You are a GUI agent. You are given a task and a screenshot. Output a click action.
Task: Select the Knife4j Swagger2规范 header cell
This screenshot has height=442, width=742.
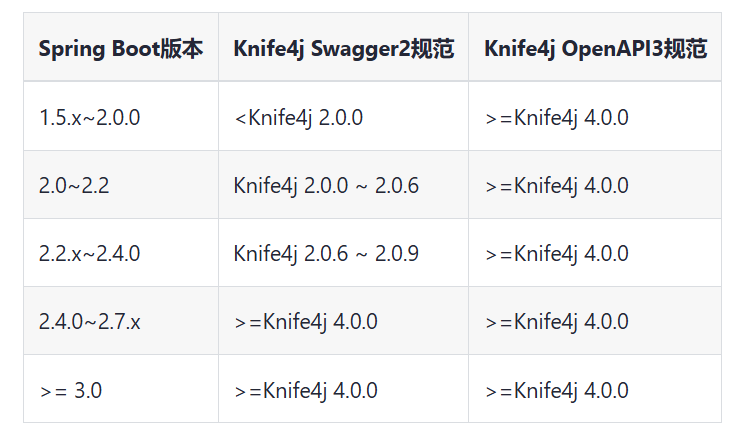(x=343, y=49)
